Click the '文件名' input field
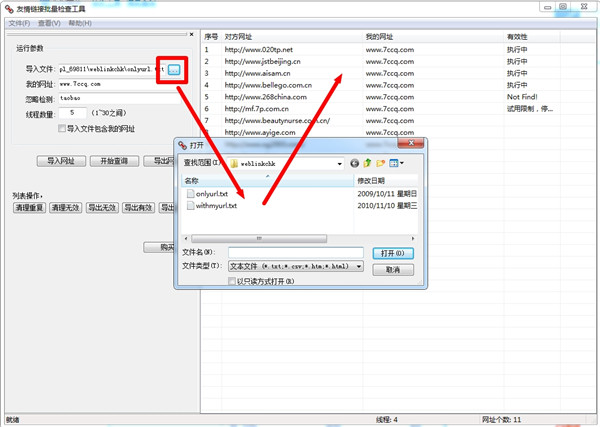The width and height of the screenshot is (600, 427). click(294, 253)
